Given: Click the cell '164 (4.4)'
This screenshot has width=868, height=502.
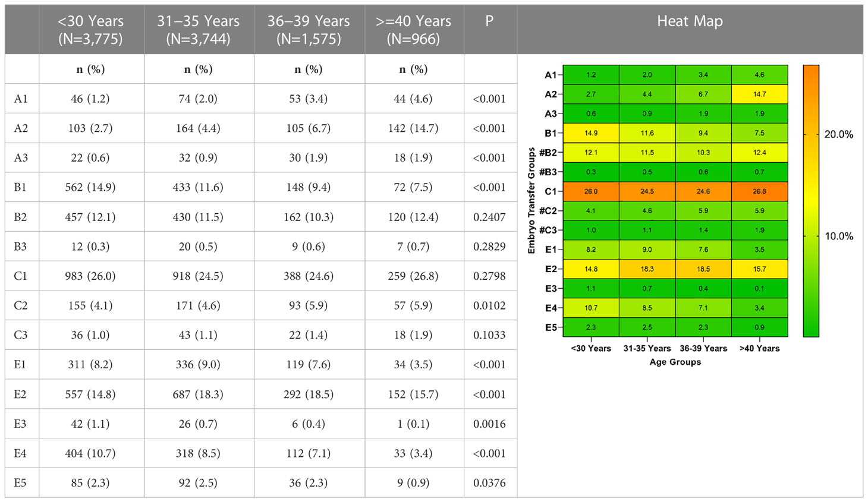Looking at the screenshot, I should tap(199, 128).
